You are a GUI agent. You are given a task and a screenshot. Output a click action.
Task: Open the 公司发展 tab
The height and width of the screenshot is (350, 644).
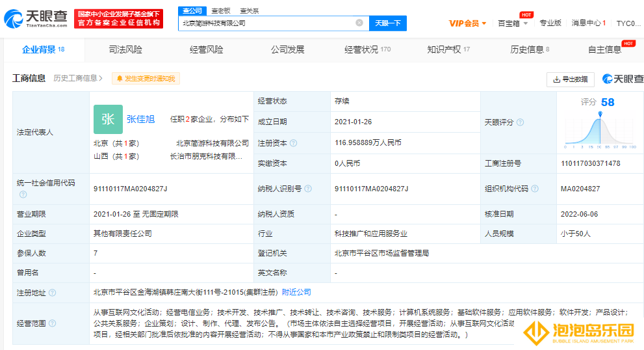coord(287,49)
